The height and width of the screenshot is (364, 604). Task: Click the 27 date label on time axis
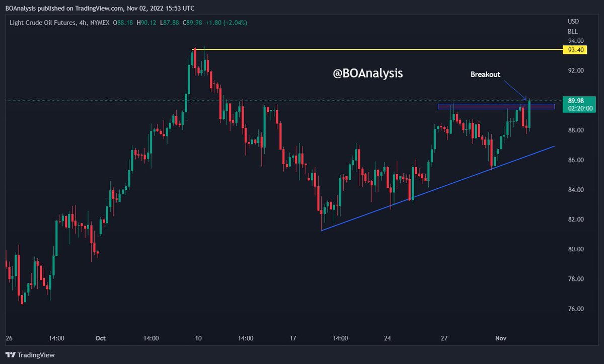click(x=444, y=338)
